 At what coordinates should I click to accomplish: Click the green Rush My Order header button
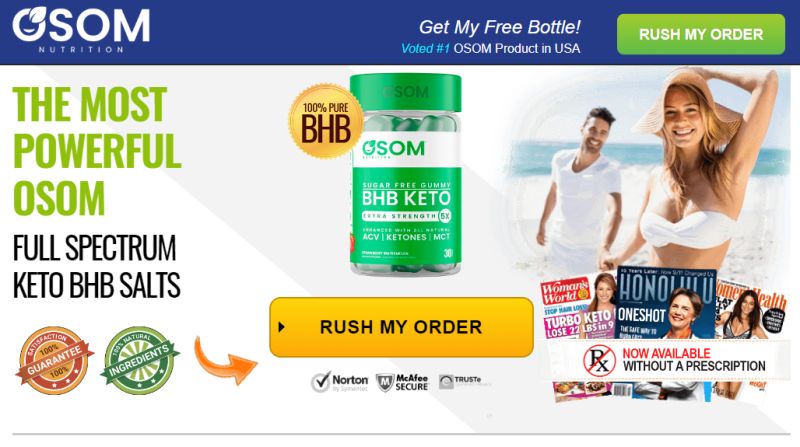[701, 34]
